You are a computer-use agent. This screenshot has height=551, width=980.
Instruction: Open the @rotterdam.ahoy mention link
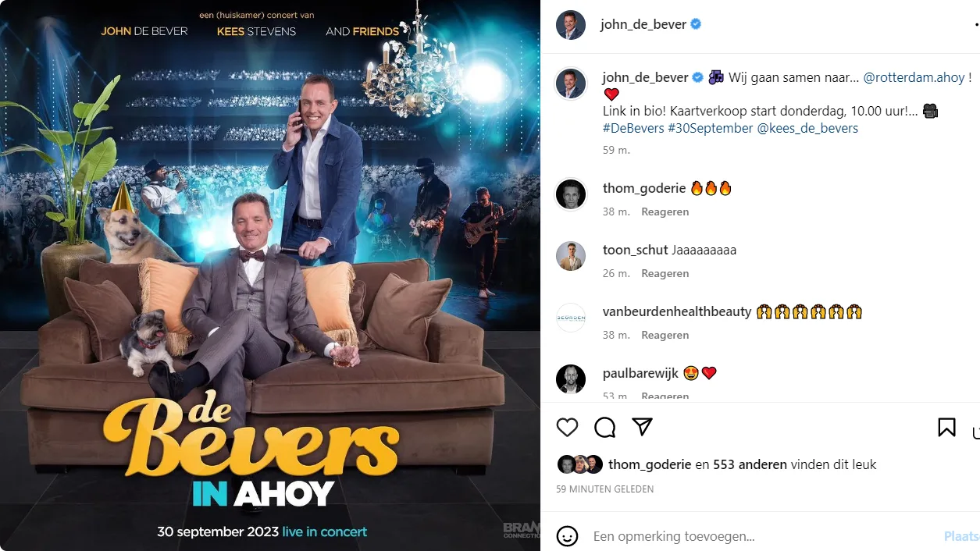pos(914,77)
